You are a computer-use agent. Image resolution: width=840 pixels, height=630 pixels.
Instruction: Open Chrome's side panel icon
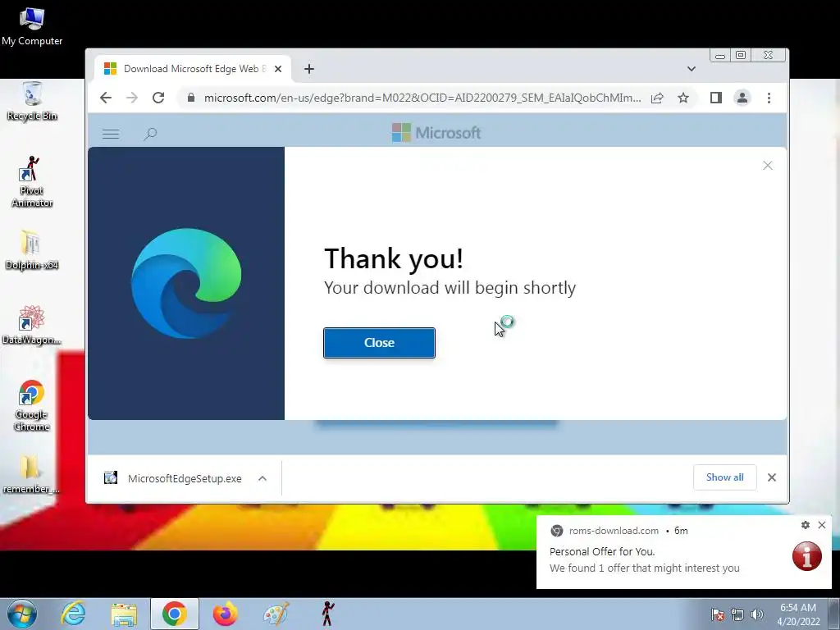click(715, 98)
